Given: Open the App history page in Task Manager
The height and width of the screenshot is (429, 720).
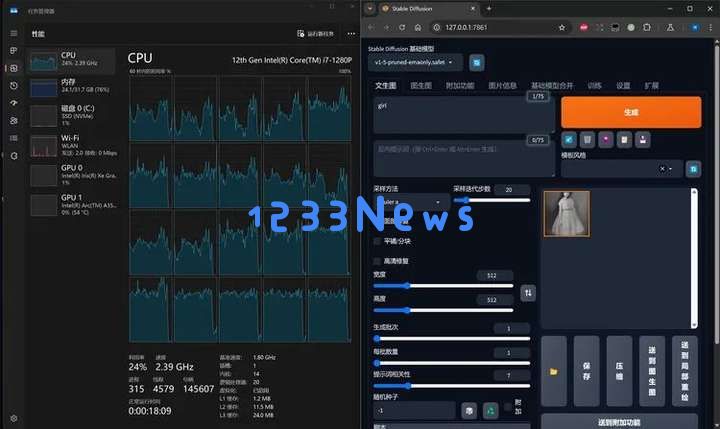Looking at the screenshot, I should click(14, 86).
